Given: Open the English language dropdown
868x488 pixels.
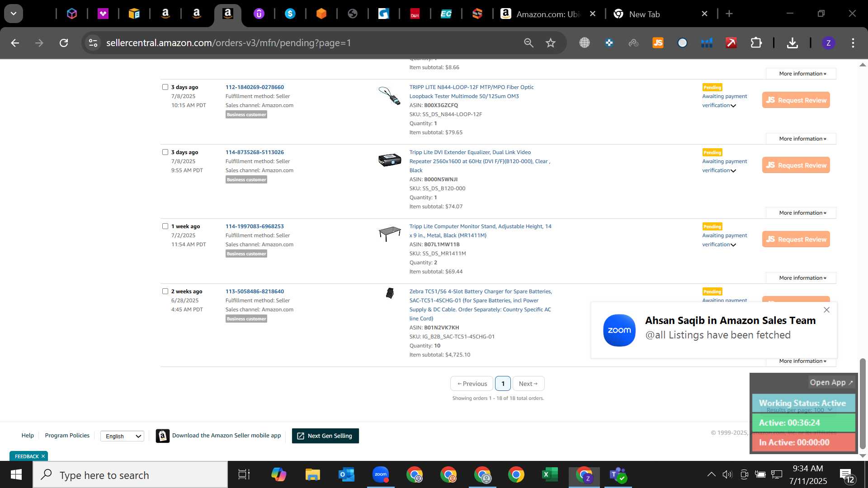Looking at the screenshot, I should tap(122, 436).
